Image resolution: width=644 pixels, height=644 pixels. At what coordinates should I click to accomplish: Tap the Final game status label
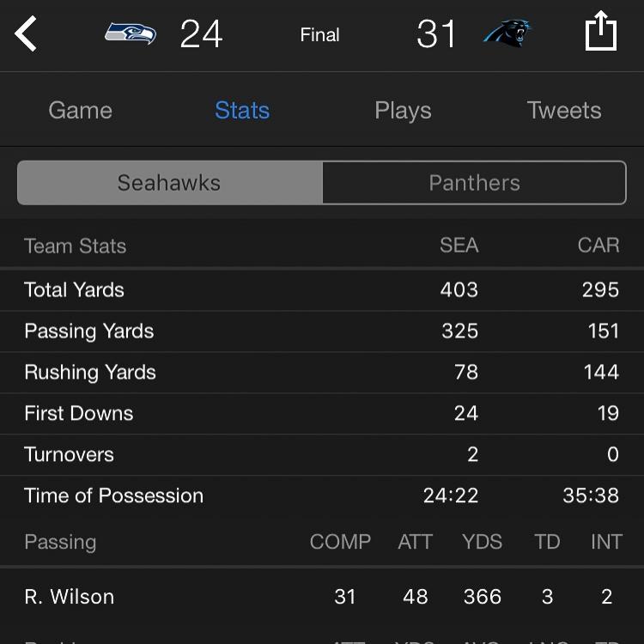click(319, 35)
